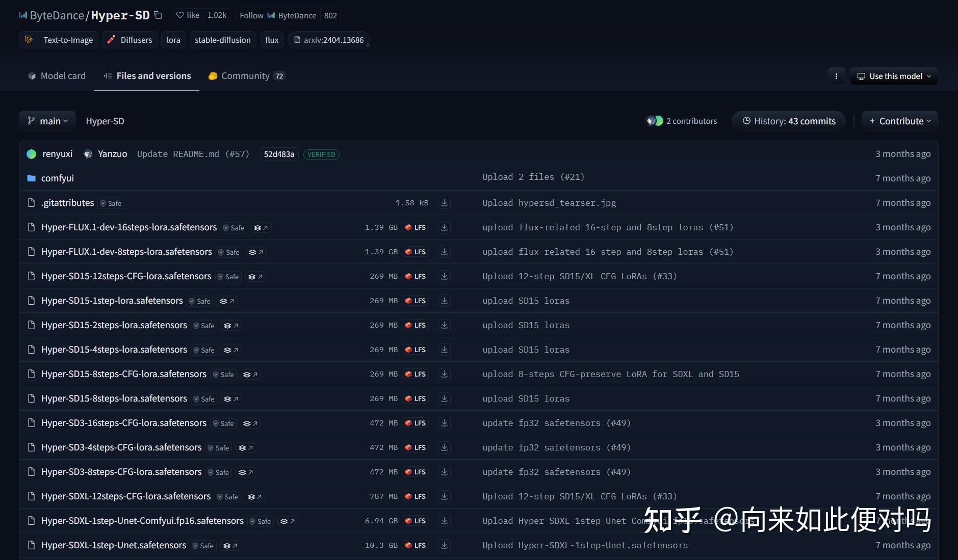This screenshot has height=560, width=958.
Task: Open tensor details icon for Hyper-SD15-1step-lora
Action: pyautogui.click(x=226, y=301)
